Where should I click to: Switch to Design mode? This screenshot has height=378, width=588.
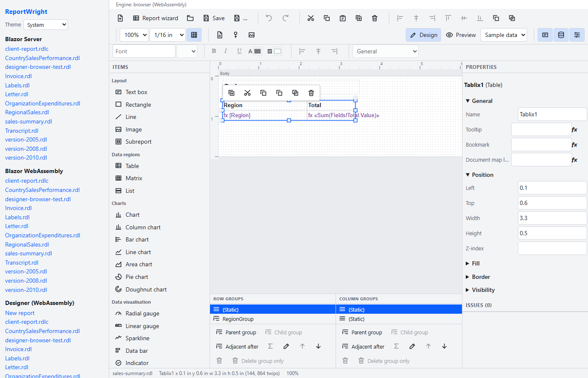click(423, 35)
